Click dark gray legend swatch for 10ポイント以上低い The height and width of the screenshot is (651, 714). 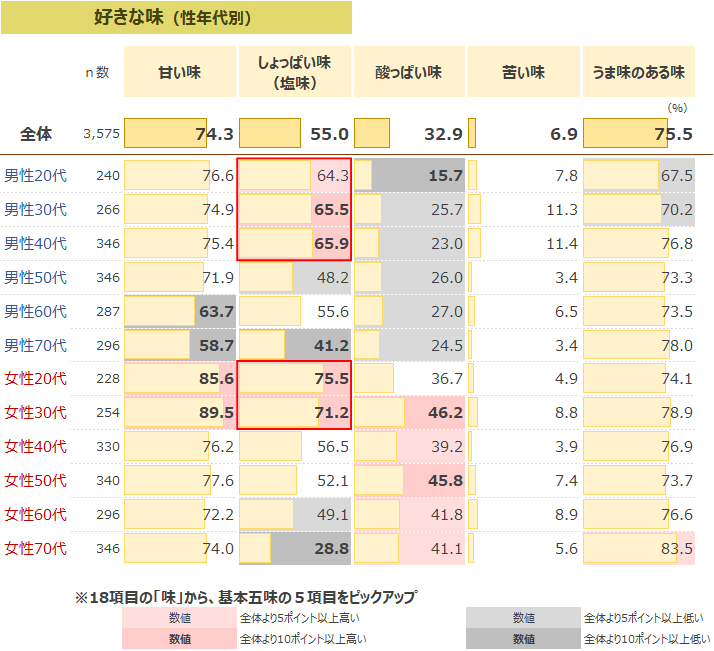[523, 638]
